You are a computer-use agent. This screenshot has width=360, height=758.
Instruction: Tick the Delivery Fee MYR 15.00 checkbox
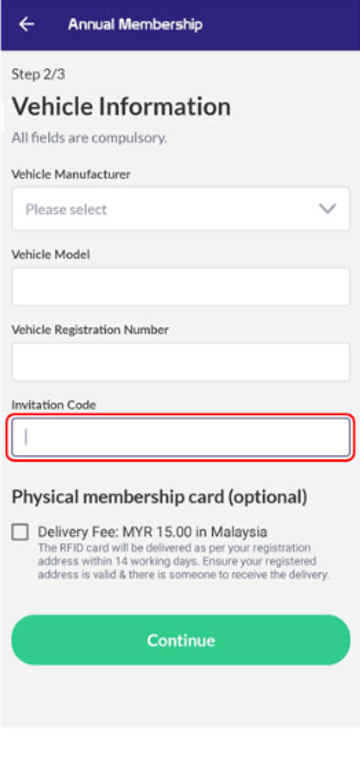(x=20, y=532)
